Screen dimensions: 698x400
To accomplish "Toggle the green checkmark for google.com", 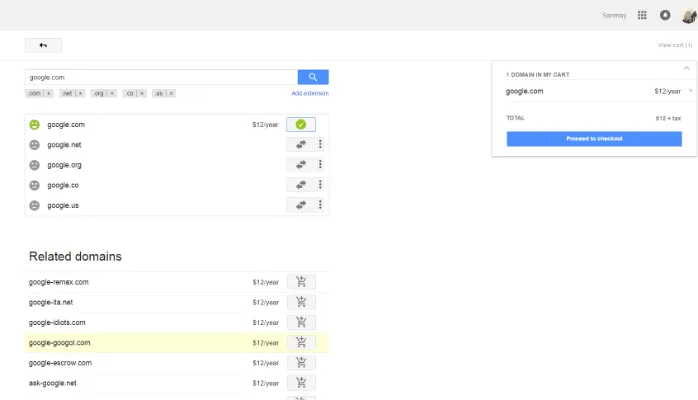I will pos(300,124).
